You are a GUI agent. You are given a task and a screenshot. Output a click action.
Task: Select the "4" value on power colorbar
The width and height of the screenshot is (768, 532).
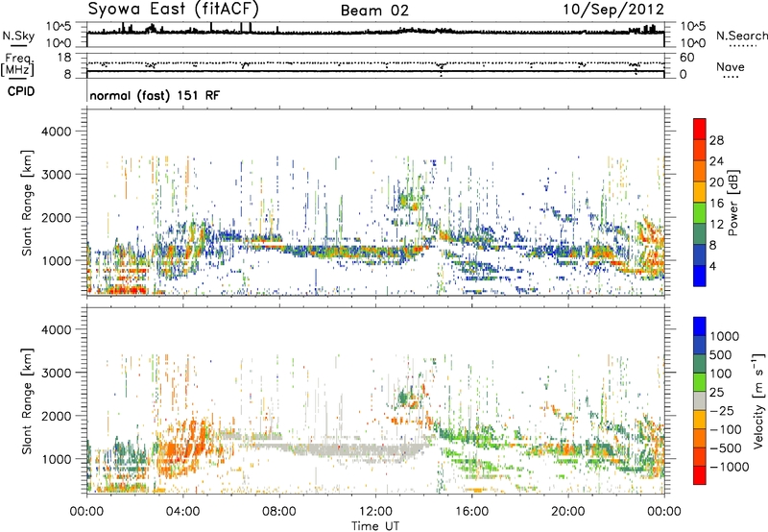pos(712,266)
